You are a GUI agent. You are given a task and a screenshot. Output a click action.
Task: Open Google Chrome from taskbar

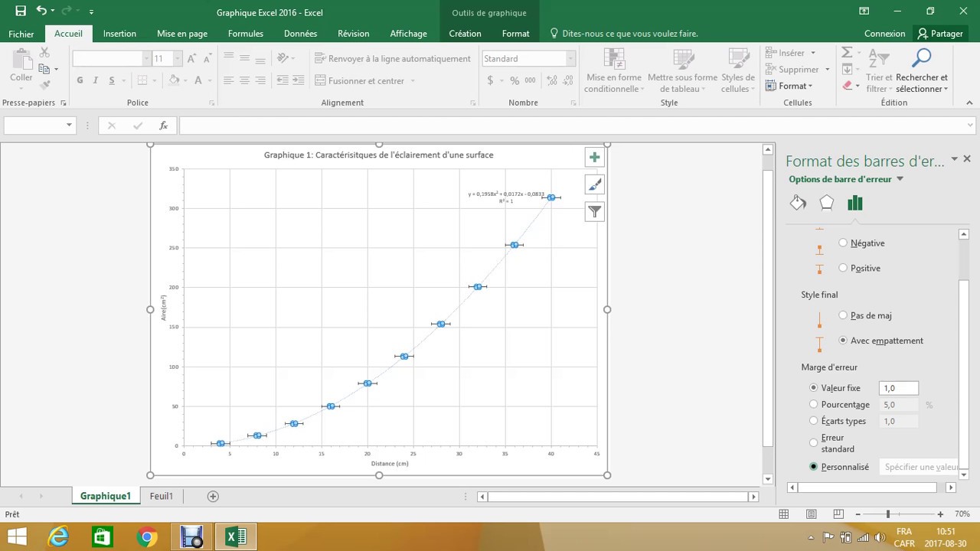coord(147,537)
